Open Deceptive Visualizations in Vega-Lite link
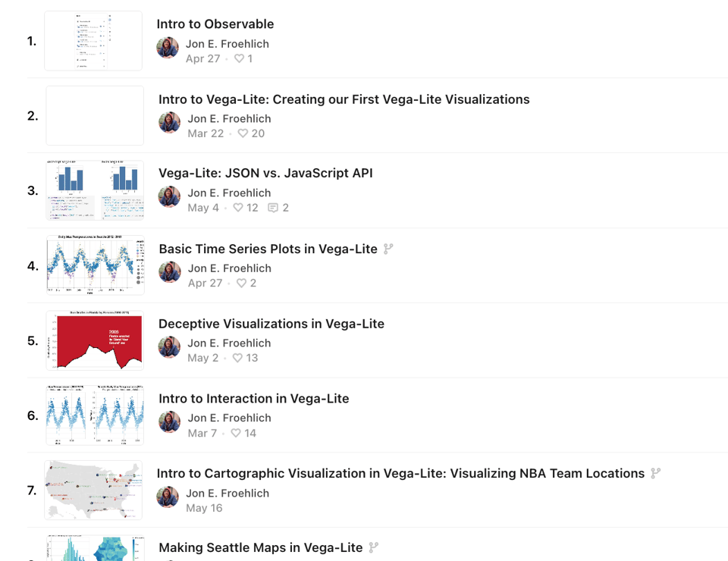 271,324
